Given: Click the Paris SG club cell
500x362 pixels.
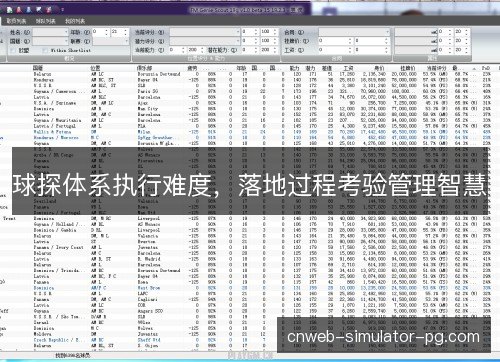Looking at the screenshot, I should (x=148, y=91).
